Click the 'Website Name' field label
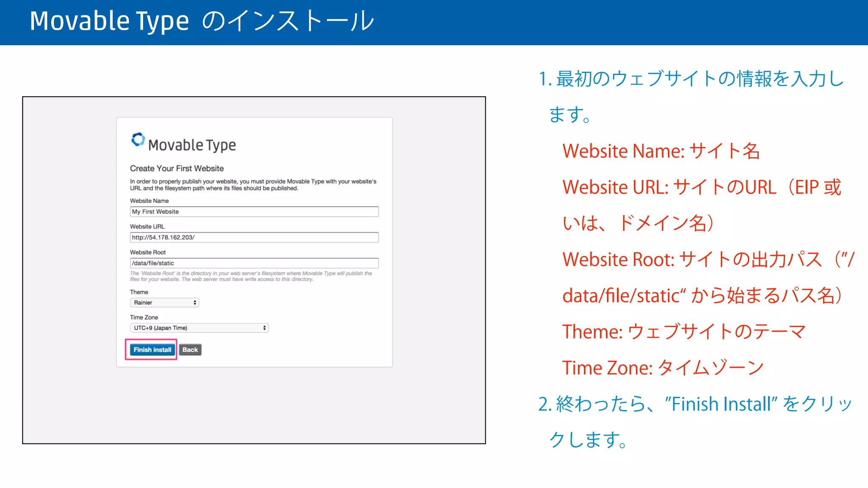Image resolution: width=868 pixels, height=488 pixels. tap(149, 201)
